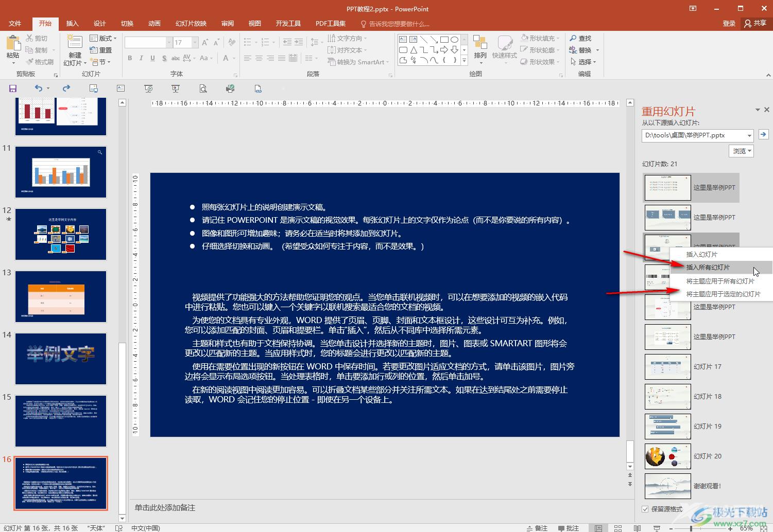The image size is (773, 532).
Task: Click the New Slide icon
Action: point(75,42)
